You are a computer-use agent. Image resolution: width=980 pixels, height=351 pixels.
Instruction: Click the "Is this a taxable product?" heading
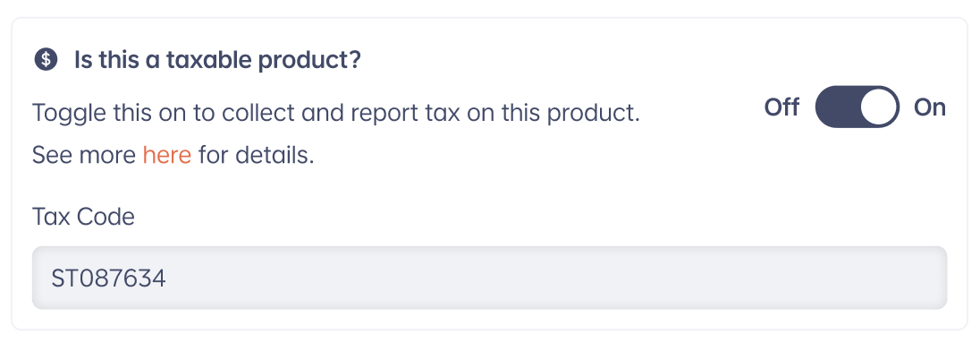point(217,60)
